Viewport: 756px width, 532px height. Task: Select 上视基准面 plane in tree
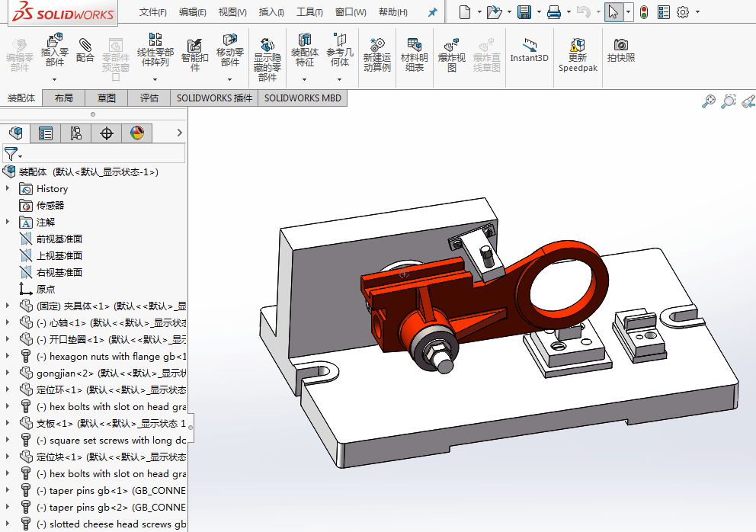click(59, 255)
